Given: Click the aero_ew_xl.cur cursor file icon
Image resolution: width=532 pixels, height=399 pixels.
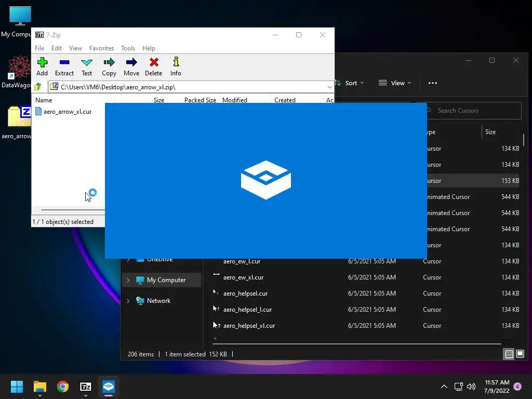Looking at the screenshot, I should pyautogui.click(x=216, y=275).
